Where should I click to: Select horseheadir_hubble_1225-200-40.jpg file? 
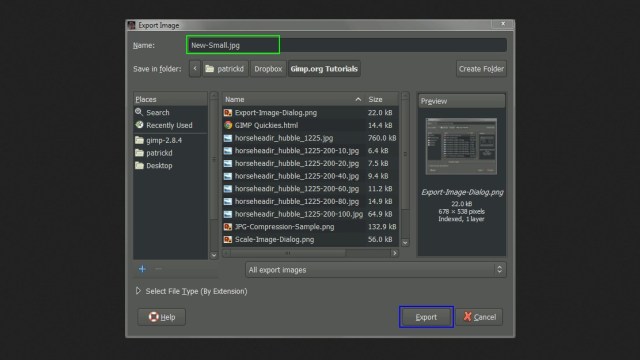[x=310, y=176]
